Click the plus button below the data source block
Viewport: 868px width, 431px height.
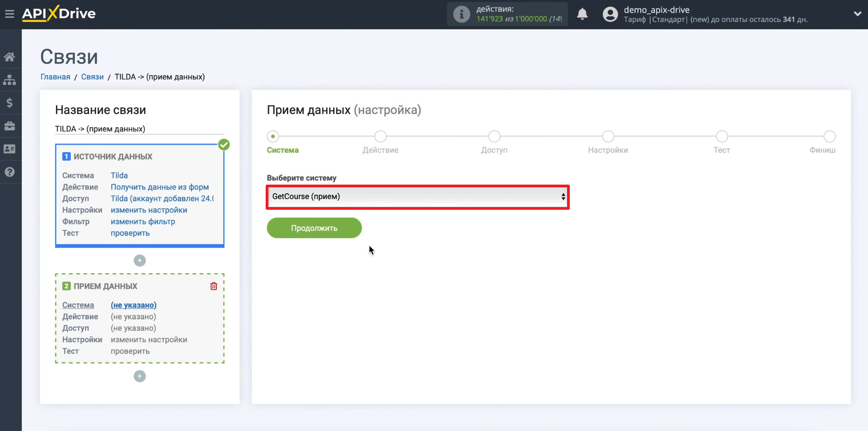(x=140, y=261)
